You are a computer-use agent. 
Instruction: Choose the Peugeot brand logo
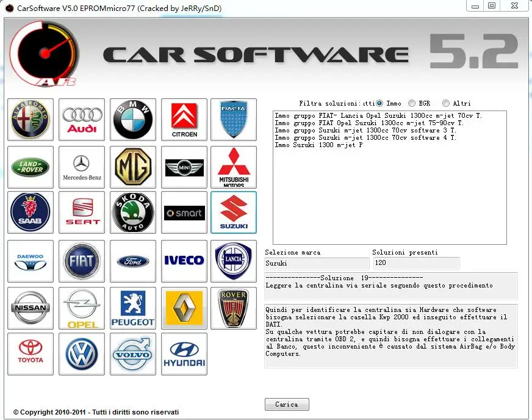tap(133, 308)
